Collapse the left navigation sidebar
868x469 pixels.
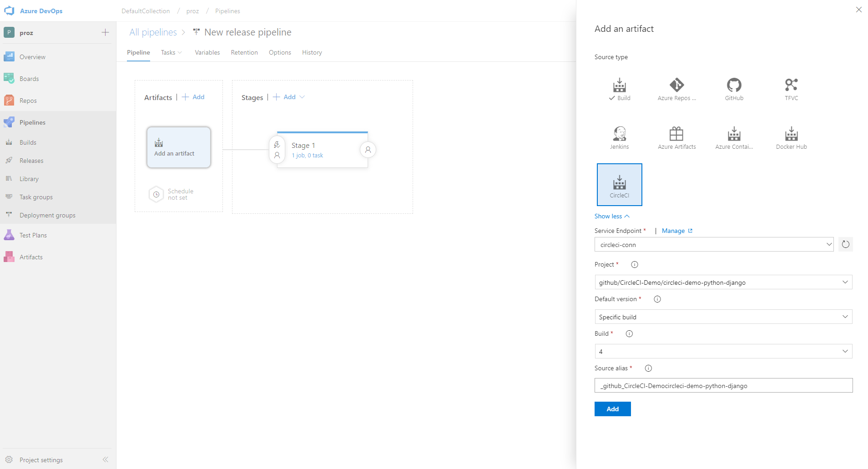tap(105, 459)
